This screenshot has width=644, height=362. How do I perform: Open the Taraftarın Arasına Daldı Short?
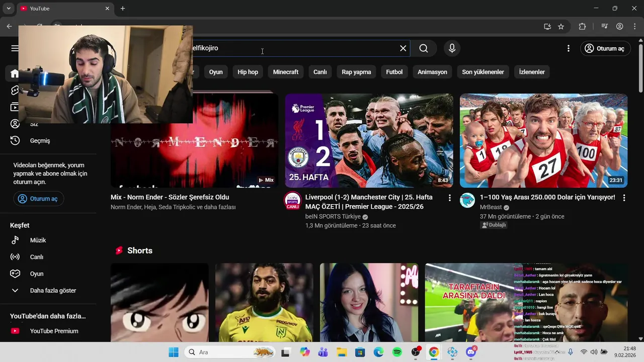coord(473,302)
